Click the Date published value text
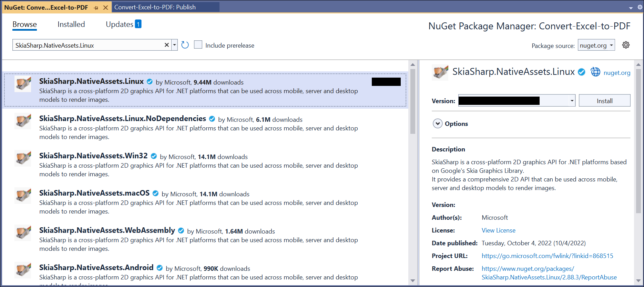This screenshot has height=287, width=644. tap(533, 243)
